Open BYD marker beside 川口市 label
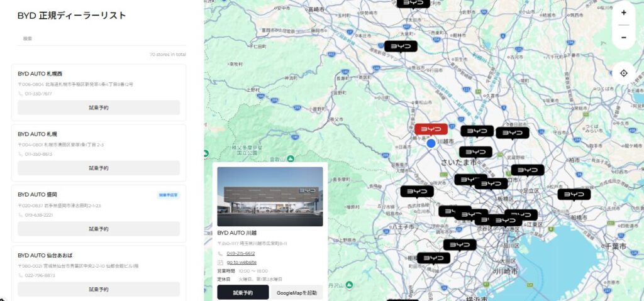This screenshot has width=644, height=301. (528, 170)
